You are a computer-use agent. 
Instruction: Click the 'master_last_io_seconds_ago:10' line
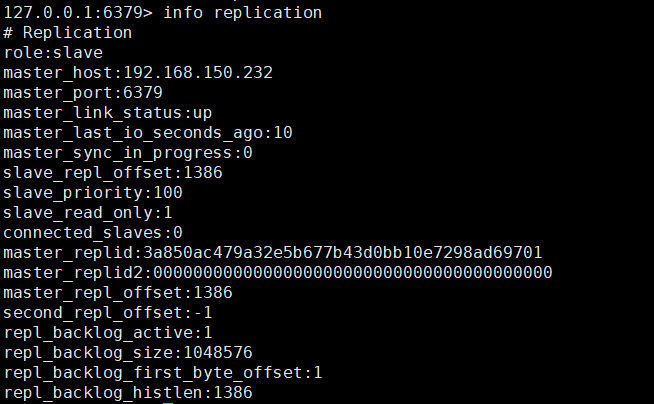pyautogui.click(x=147, y=133)
